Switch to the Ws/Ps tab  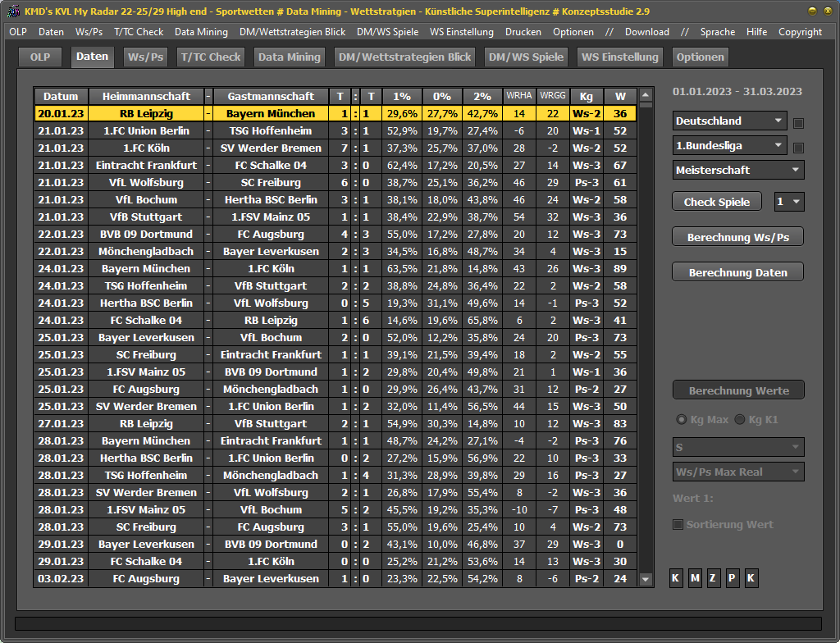(146, 57)
